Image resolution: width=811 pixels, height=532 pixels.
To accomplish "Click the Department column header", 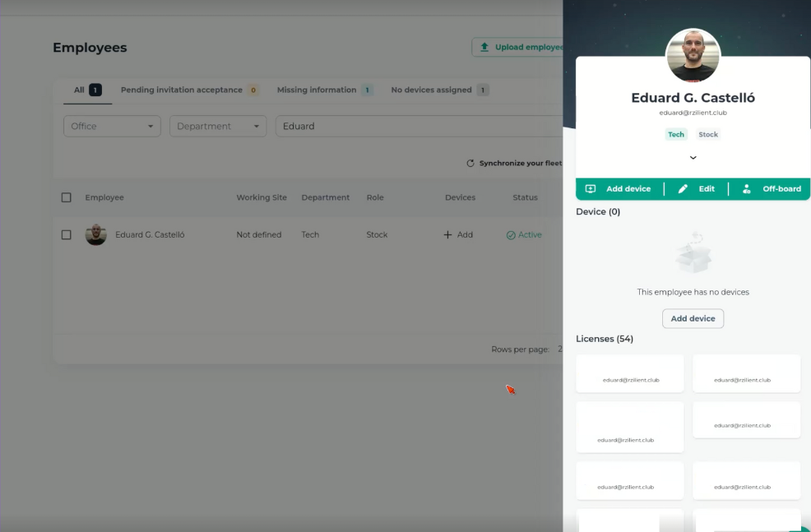I will (326, 197).
